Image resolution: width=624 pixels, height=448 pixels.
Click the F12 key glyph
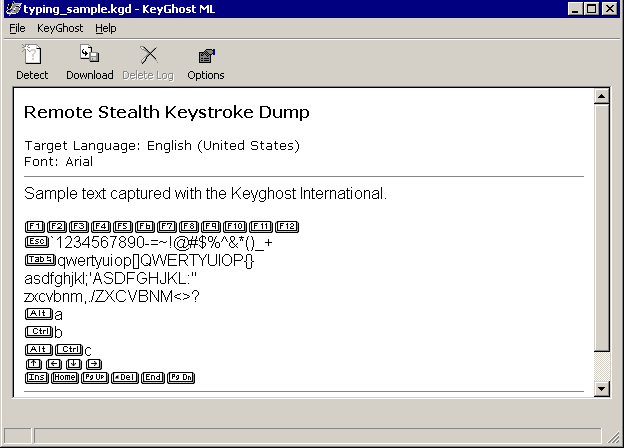pos(287,226)
